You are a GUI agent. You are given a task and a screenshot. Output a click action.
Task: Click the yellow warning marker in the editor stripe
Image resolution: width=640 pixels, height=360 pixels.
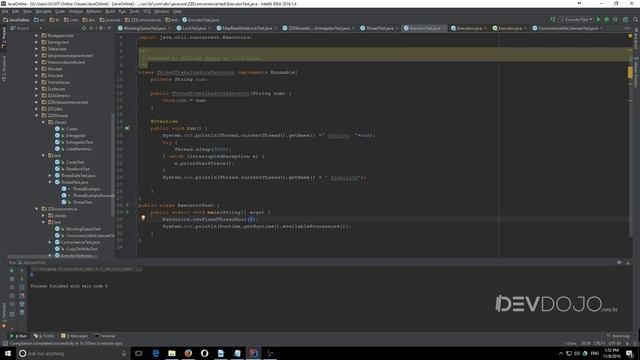[x=630, y=72]
